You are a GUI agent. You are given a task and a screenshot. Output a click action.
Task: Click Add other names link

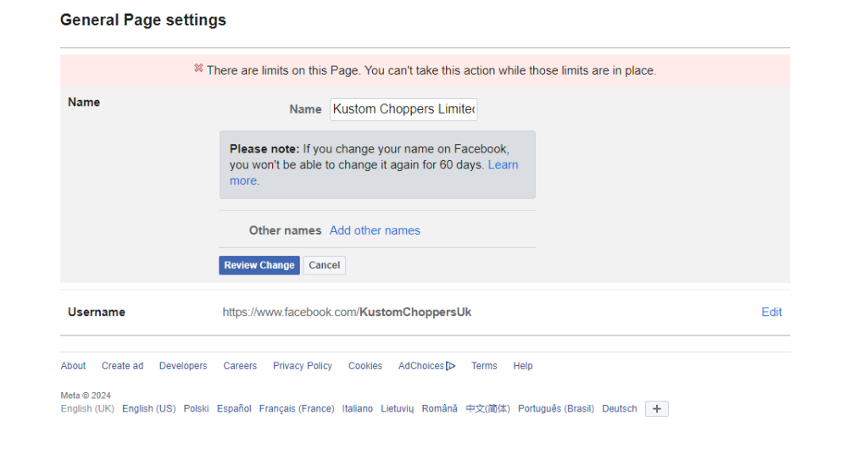click(375, 230)
